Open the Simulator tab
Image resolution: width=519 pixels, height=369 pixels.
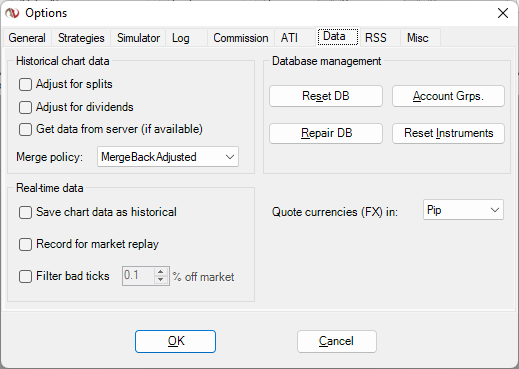138,38
